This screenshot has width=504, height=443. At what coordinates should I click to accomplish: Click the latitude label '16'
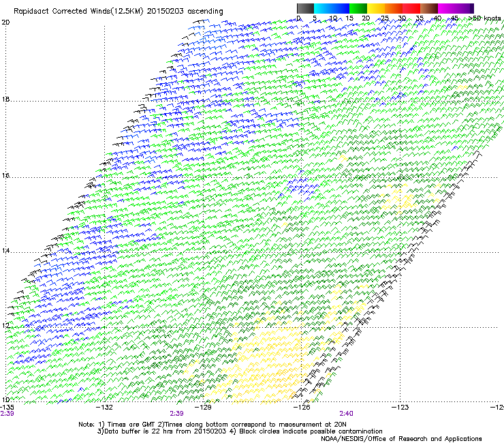pos(5,175)
